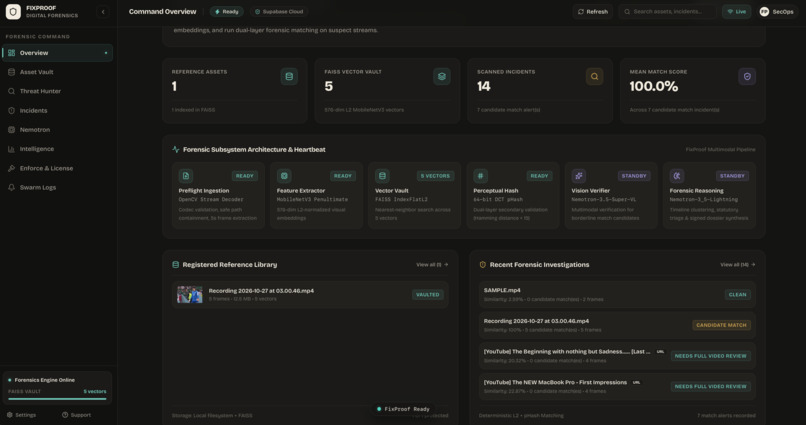Click the Asset Vault database icon
The width and height of the screenshot is (806, 425).
(x=11, y=72)
